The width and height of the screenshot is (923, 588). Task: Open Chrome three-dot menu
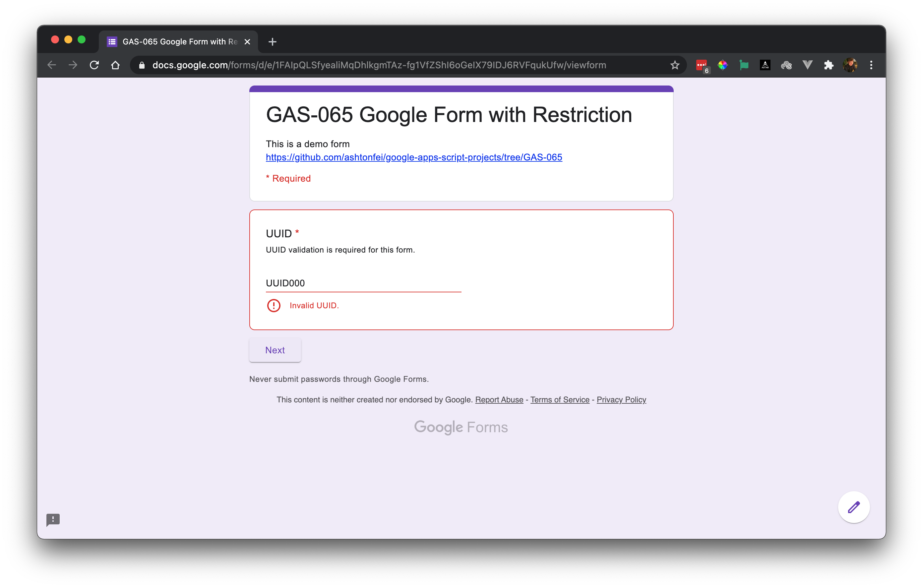(871, 65)
